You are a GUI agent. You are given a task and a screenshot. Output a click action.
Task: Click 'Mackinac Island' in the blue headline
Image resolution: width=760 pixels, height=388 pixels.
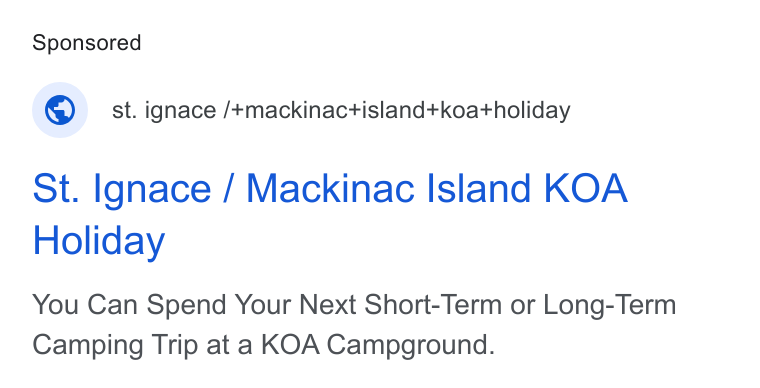(389, 188)
